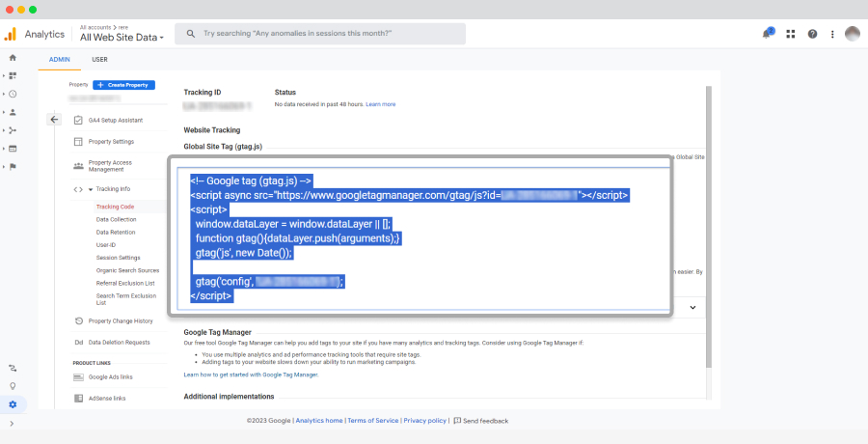Click GA4 Setup Assistant checkbox icon
868x444 pixels.
(x=78, y=120)
